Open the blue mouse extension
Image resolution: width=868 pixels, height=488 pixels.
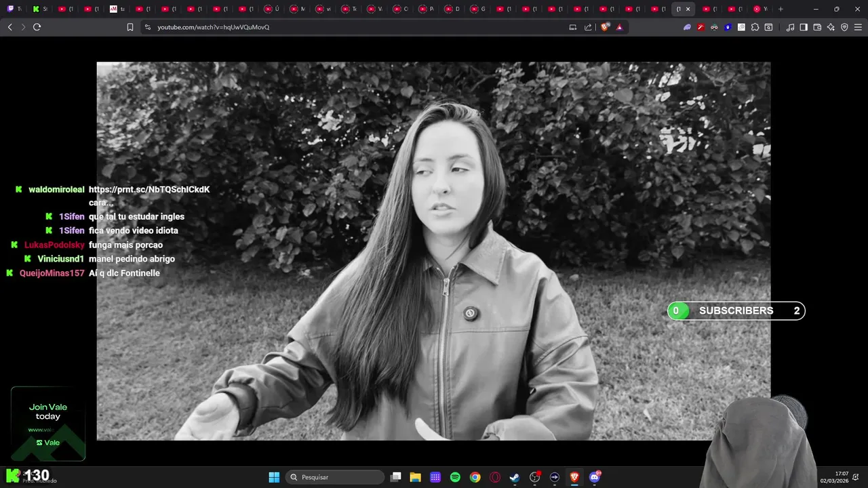[x=728, y=27]
